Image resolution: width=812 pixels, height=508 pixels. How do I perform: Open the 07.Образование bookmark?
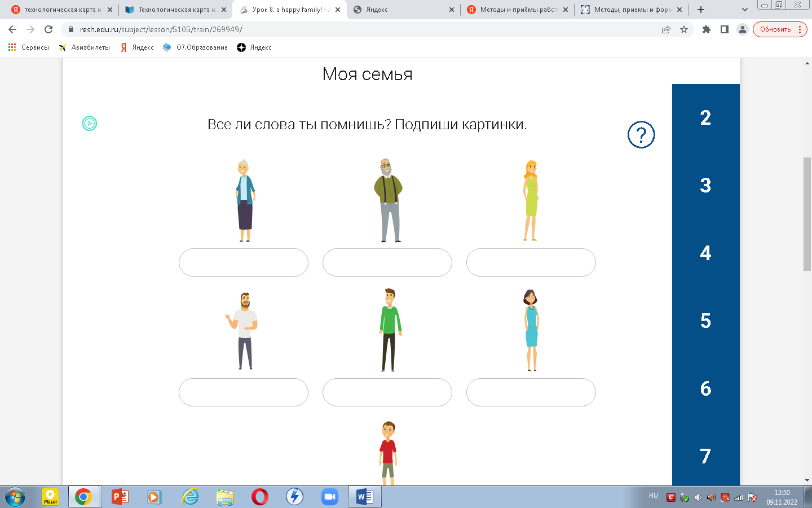(x=195, y=47)
